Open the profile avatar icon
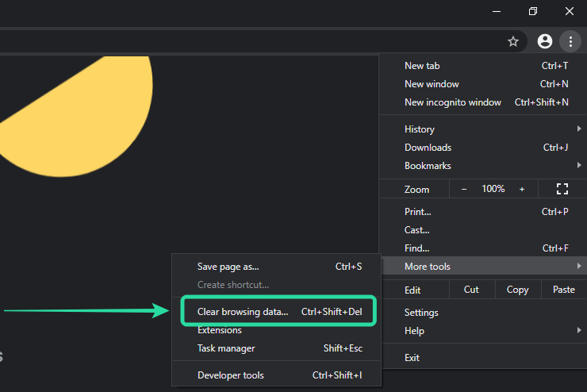587x392 pixels. [x=544, y=41]
